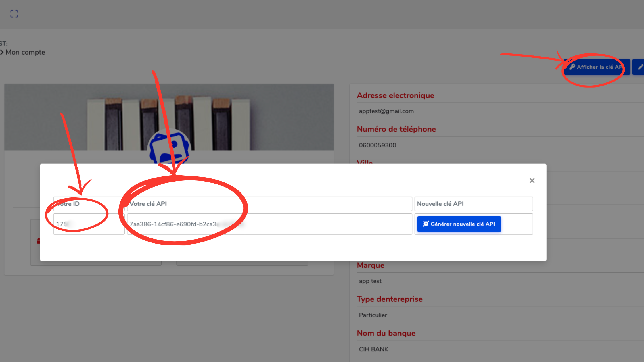Click the gear icon inside Générer nouvelle clé API
Screen dimensions: 644x362
pyautogui.click(x=426, y=224)
